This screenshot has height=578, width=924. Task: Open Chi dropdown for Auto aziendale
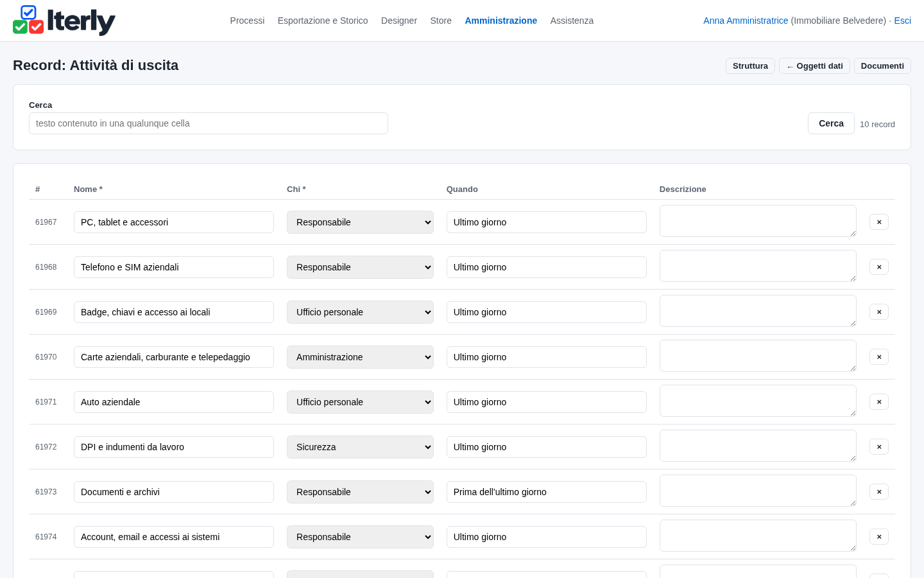click(360, 402)
